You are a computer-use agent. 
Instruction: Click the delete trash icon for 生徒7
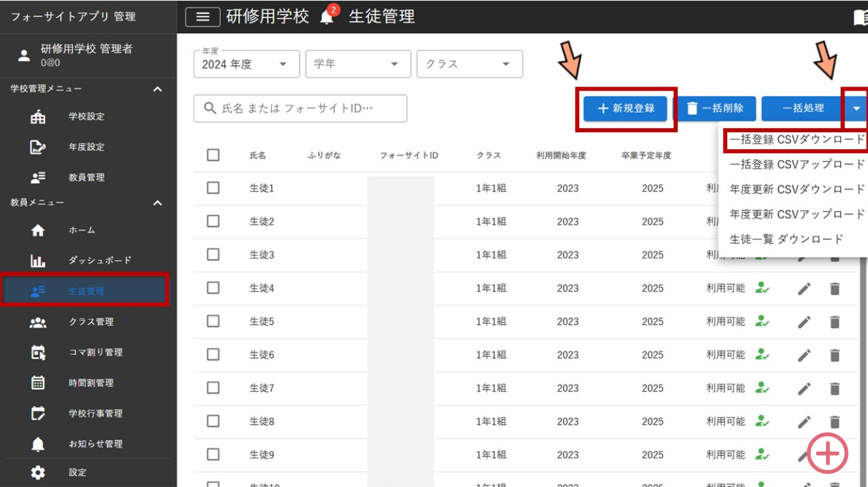pyautogui.click(x=835, y=389)
